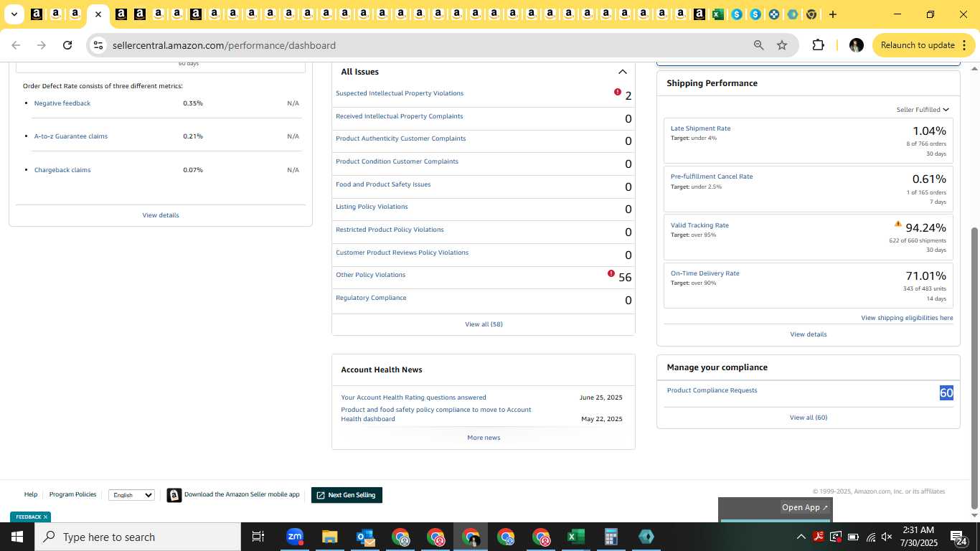Open a new tab with plus button
980x551 pixels.
click(x=832, y=14)
